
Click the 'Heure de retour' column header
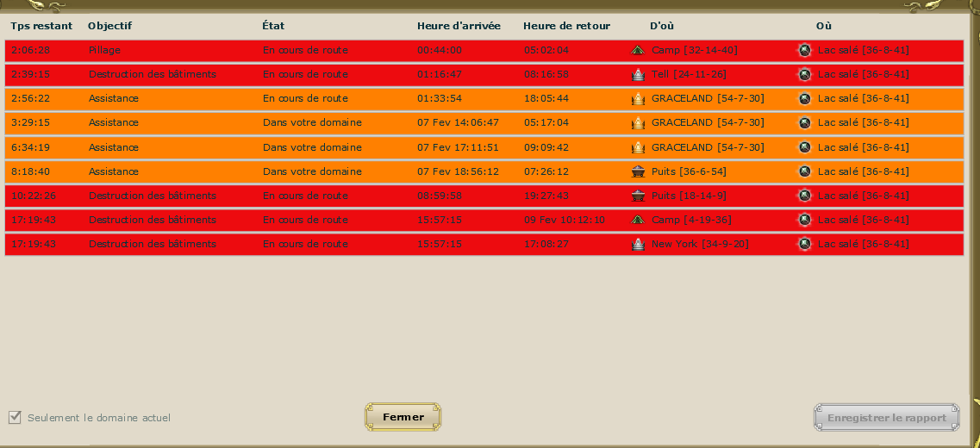[561, 26]
